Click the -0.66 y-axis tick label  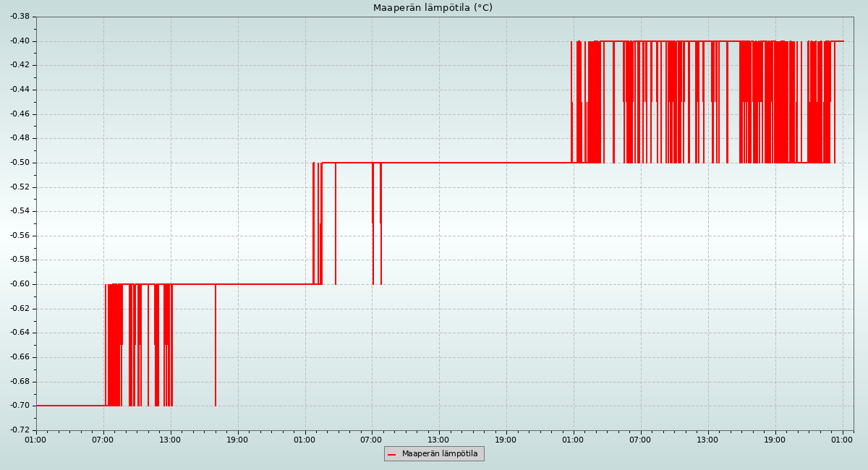tap(20, 356)
